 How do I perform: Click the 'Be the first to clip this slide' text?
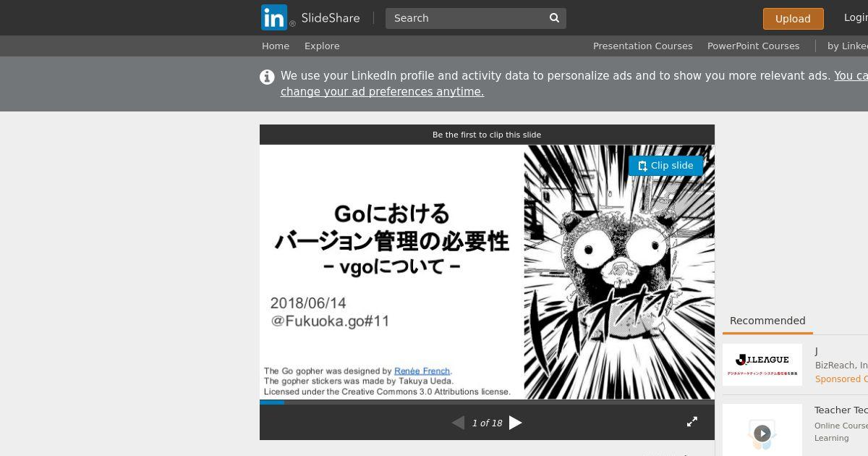[x=487, y=135]
